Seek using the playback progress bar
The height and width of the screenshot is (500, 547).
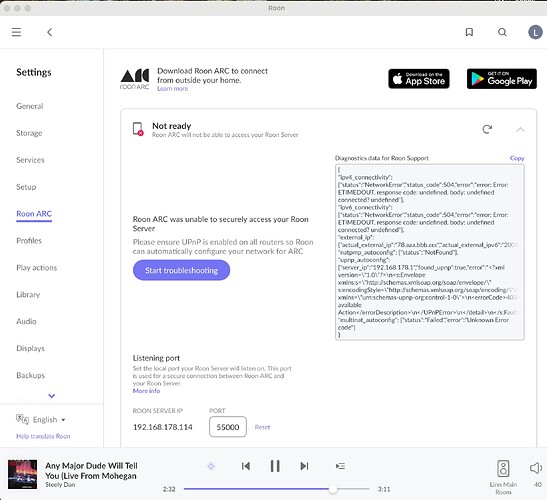tap(276, 489)
